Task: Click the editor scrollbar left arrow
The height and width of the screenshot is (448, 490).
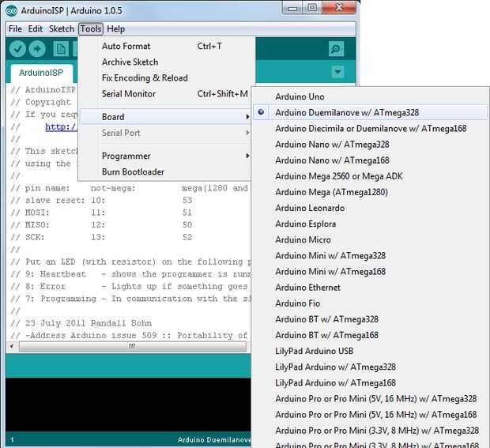Action: click(12, 346)
